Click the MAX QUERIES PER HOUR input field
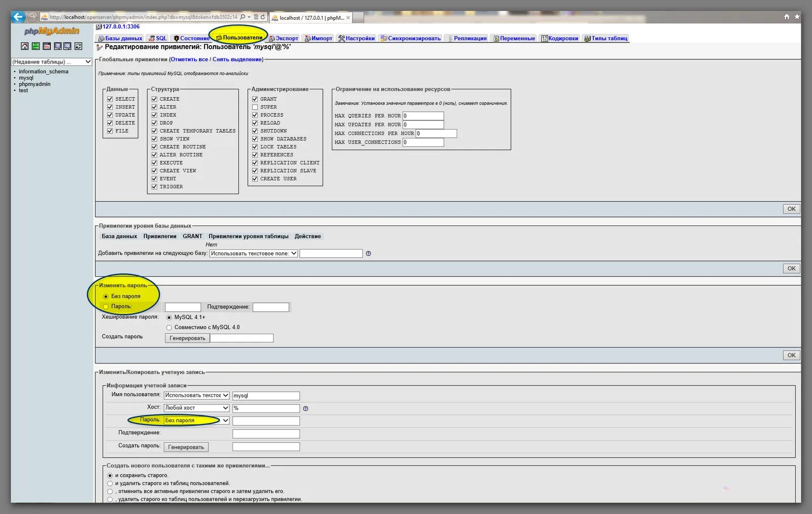The width and height of the screenshot is (812, 514). (423, 116)
